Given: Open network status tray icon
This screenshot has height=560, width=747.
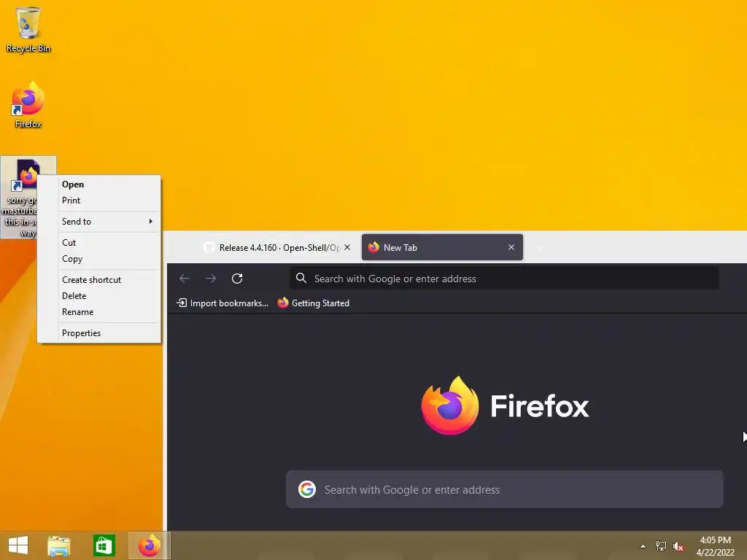Looking at the screenshot, I should [661, 545].
